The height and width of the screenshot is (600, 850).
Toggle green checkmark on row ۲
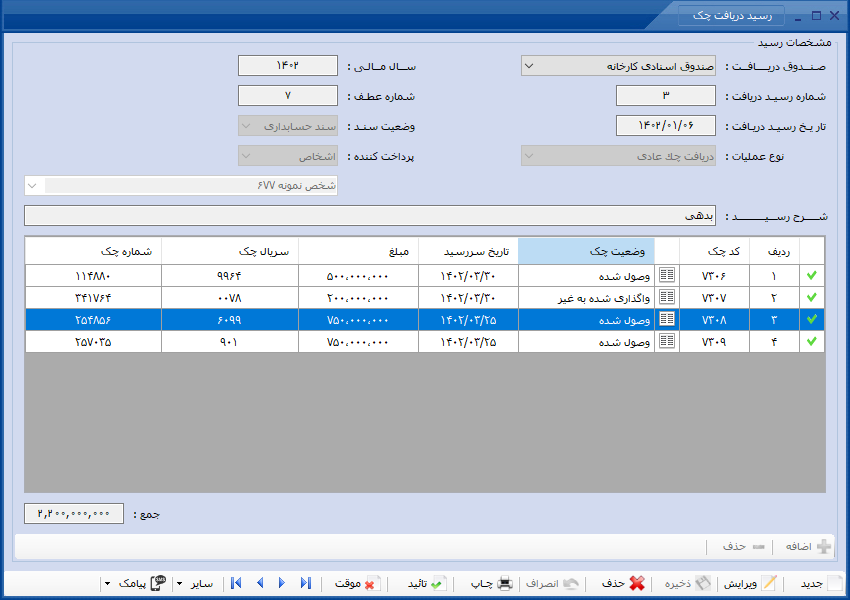pos(812,297)
